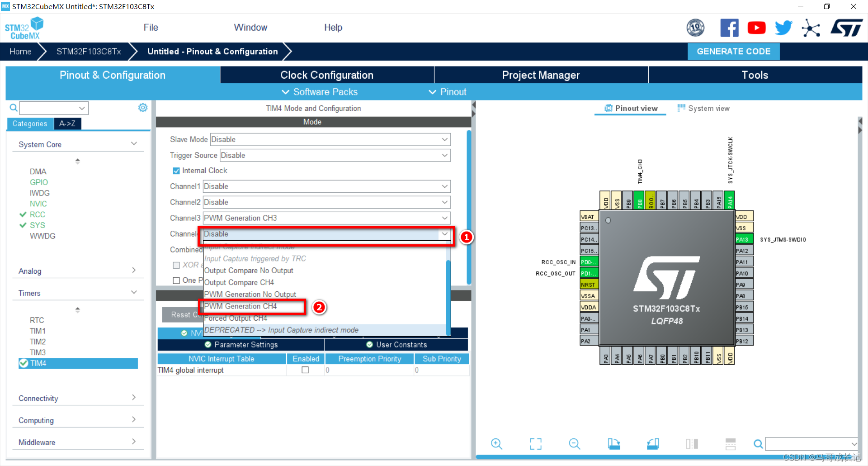This screenshot has height=466, width=868.
Task: Open the Channel2 dropdown
Action: click(x=327, y=202)
